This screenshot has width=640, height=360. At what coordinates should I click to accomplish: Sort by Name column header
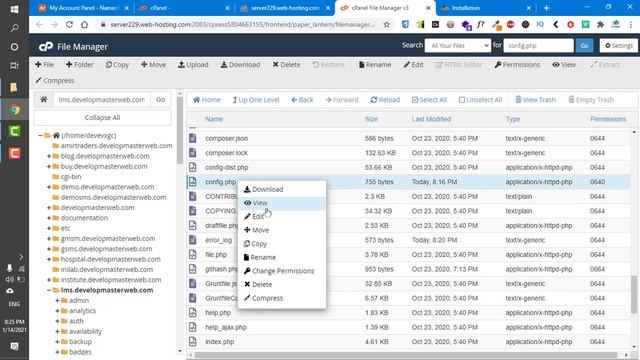point(214,119)
